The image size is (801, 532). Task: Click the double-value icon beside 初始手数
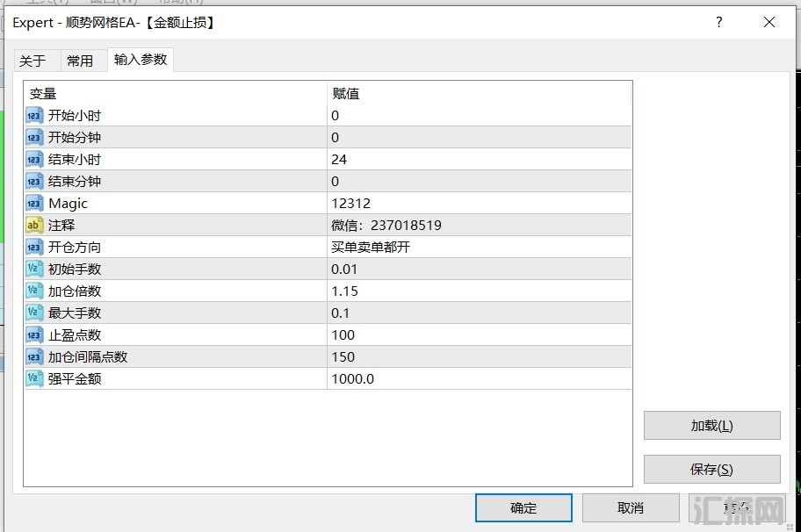34,270
